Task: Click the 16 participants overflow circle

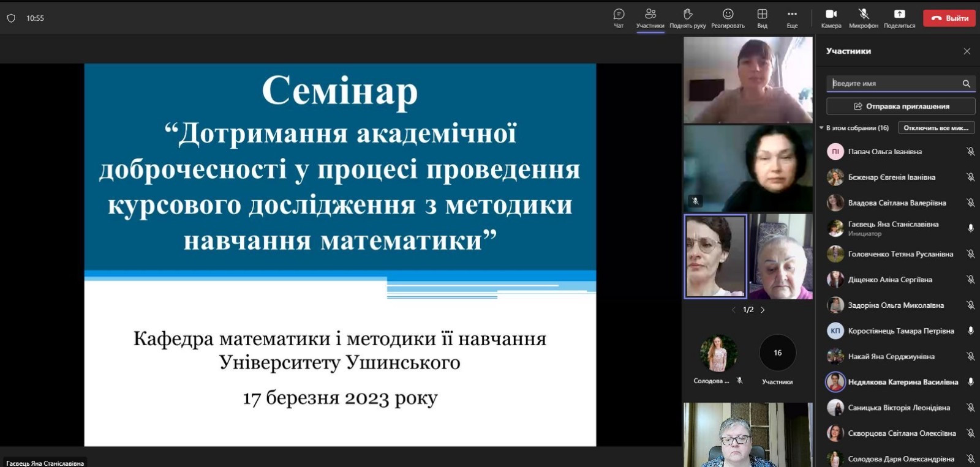Action: tap(777, 353)
